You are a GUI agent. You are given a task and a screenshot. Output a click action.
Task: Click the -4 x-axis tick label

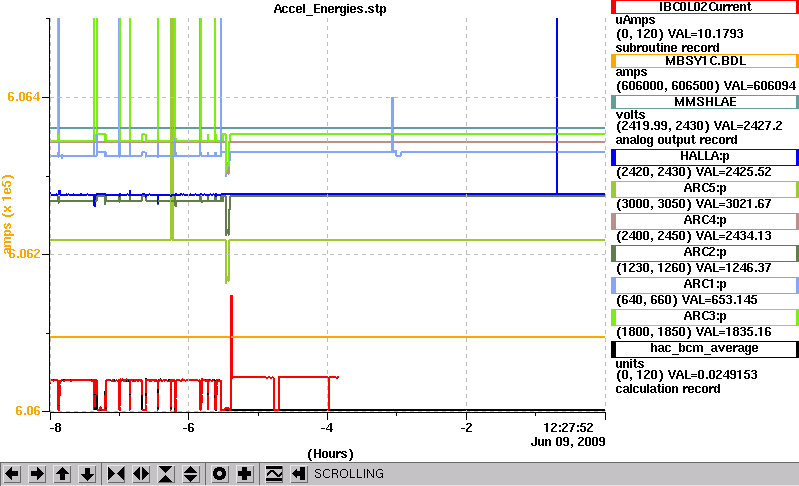pyautogui.click(x=327, y=427)
